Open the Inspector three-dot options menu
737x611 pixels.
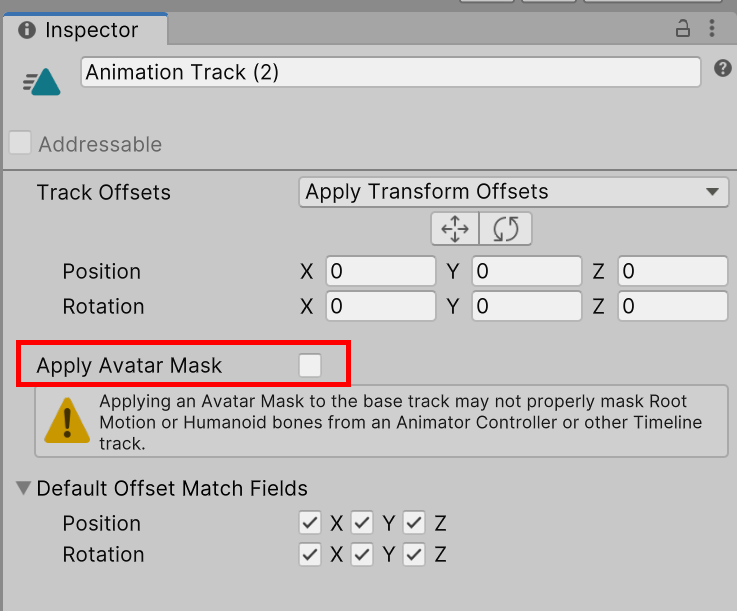[712, 29]
